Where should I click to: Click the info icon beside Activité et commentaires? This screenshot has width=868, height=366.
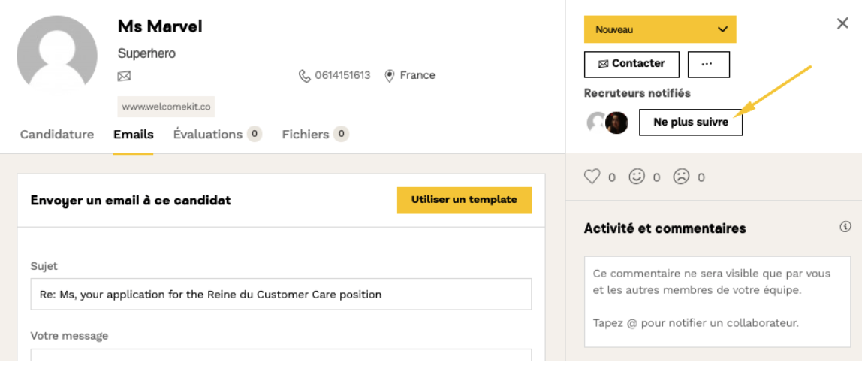(x=845, y=226)
